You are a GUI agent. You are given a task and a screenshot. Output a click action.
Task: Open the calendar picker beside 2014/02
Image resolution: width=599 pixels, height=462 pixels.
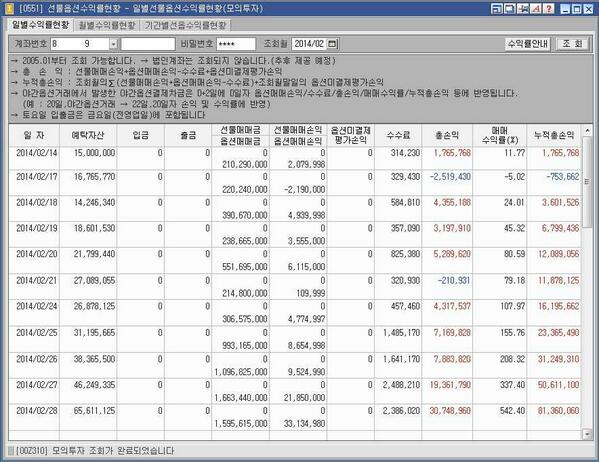pyautogui.click(x=332, y=44)
